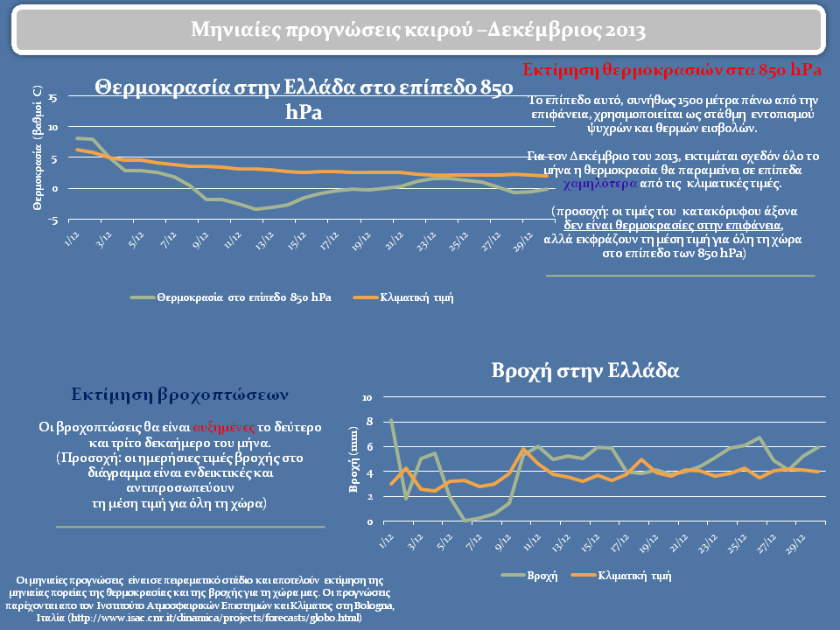Click '15' value on temperature axis
The image size is (840, 630).
[52, 97]
